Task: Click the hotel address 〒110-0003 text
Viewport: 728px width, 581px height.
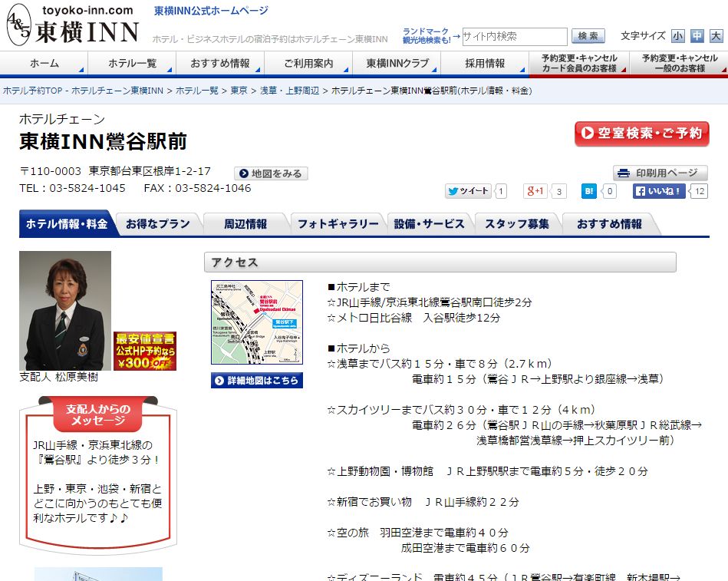Action: (115, 171)
